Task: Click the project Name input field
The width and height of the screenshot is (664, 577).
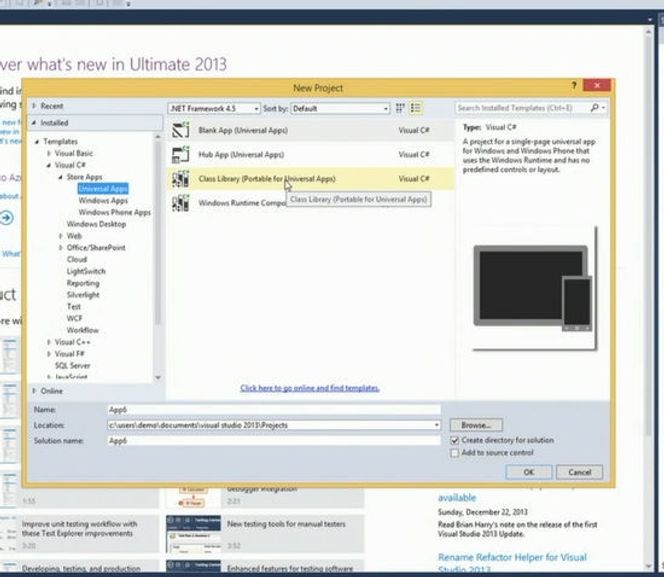Action: pyautogui.click(x=274, y=409)
